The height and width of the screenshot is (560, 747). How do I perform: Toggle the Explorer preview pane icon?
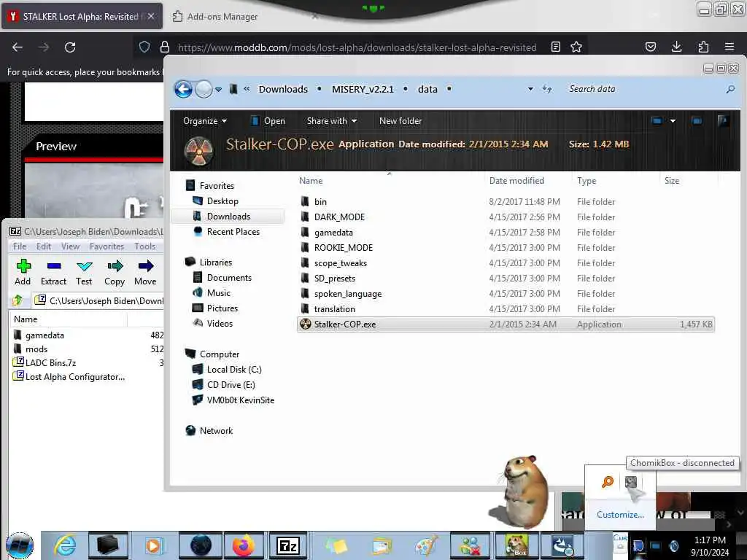(x=697, y=121)
